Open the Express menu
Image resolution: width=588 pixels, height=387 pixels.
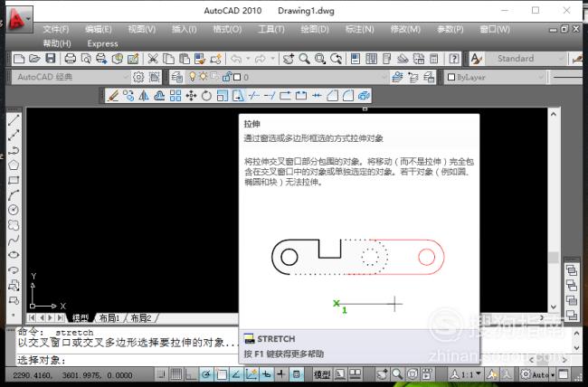(x=102, y=43)
